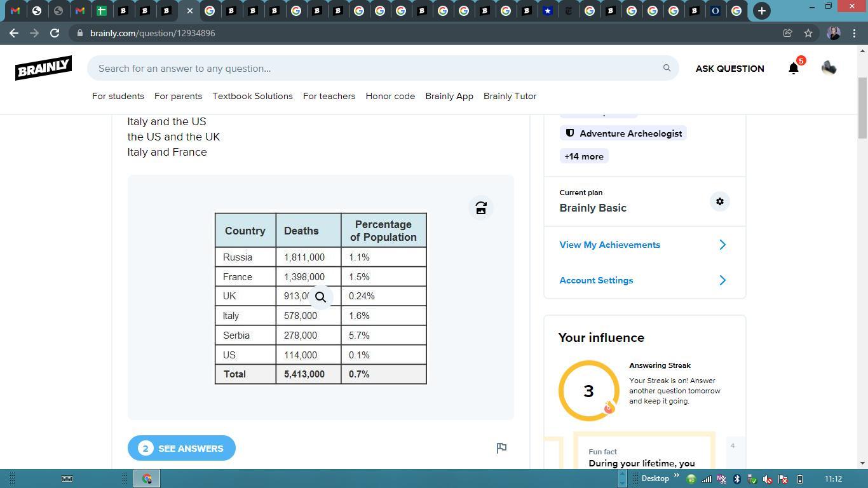The width and height of the screenshot is (868, 488).
Task: Report question with flag icon
Action: pos(501,448)
